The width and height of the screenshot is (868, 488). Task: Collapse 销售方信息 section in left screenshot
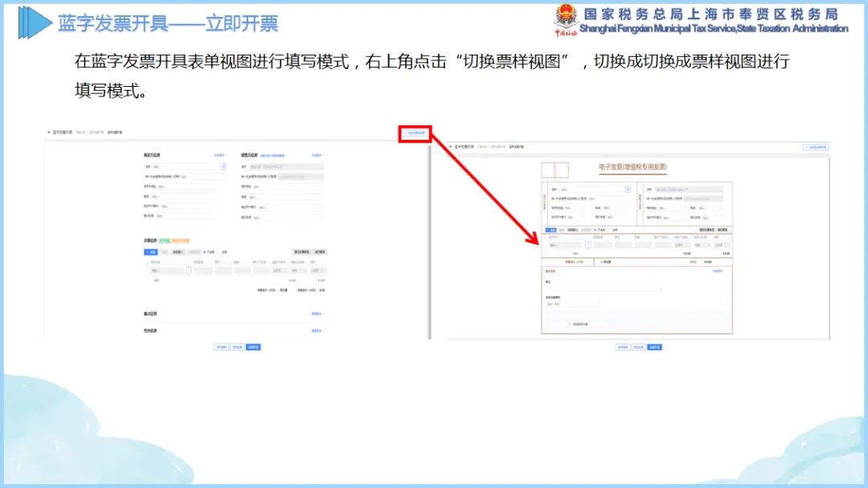click(317, 156)
